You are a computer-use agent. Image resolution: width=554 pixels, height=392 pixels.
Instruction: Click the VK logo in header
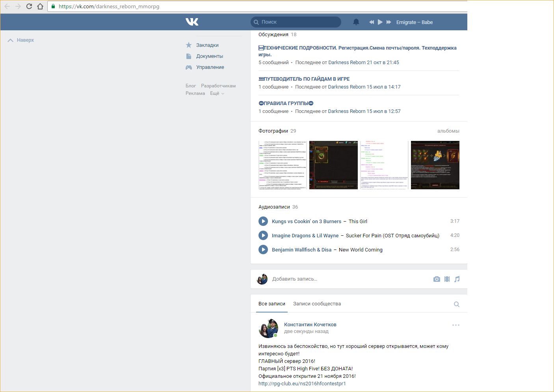192,22
